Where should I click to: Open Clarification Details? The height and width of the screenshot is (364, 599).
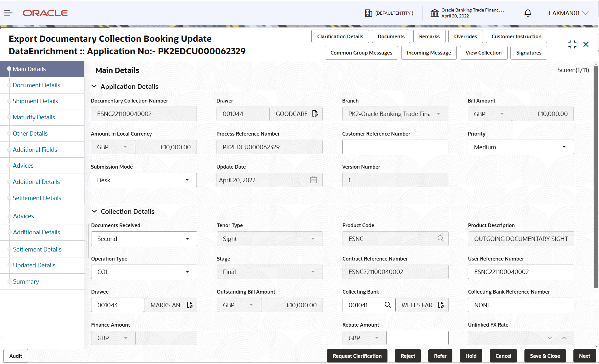coord(340,36)
